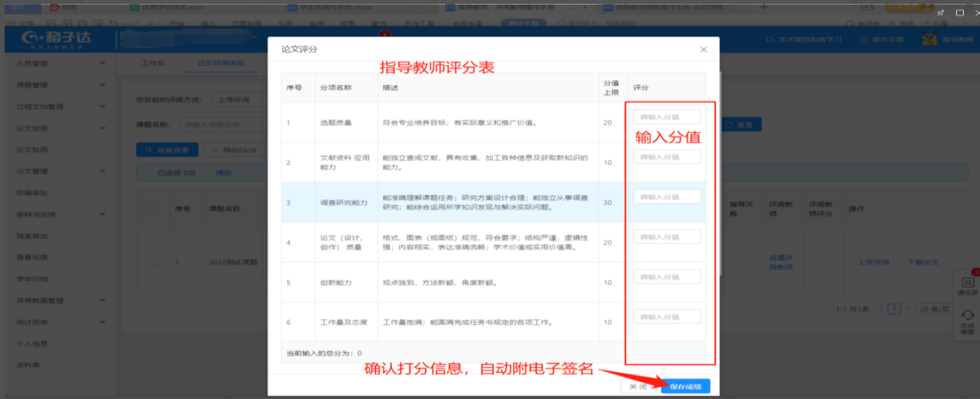
Task: Switch to the 工作台 tab
Action: click(152, 63)
